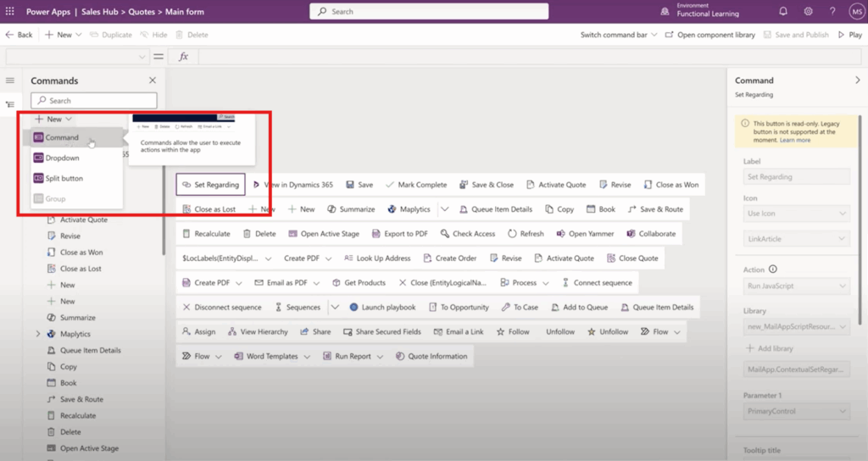868x461 pixels.
Task: Click the hamburger menu icon in left rail
Action: click(x=10, y=81)
